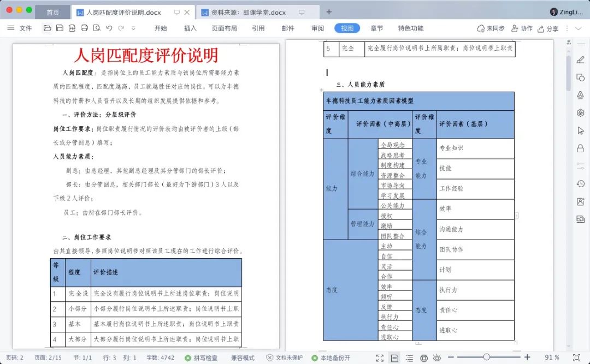Toggle 本地备份开 local backup status

[x=331, y=357]
